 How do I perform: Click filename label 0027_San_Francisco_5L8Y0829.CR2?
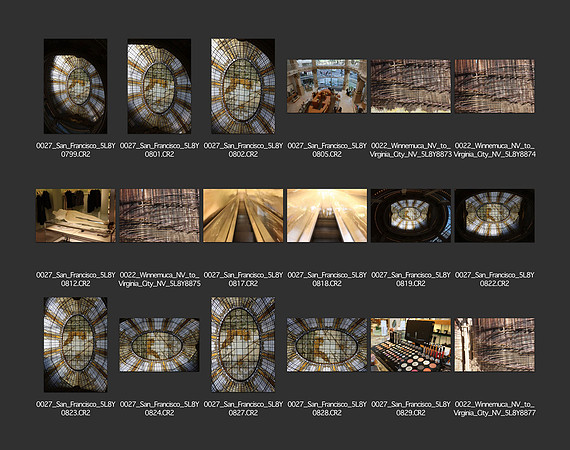pyautogui.click(x=411, y=409)
